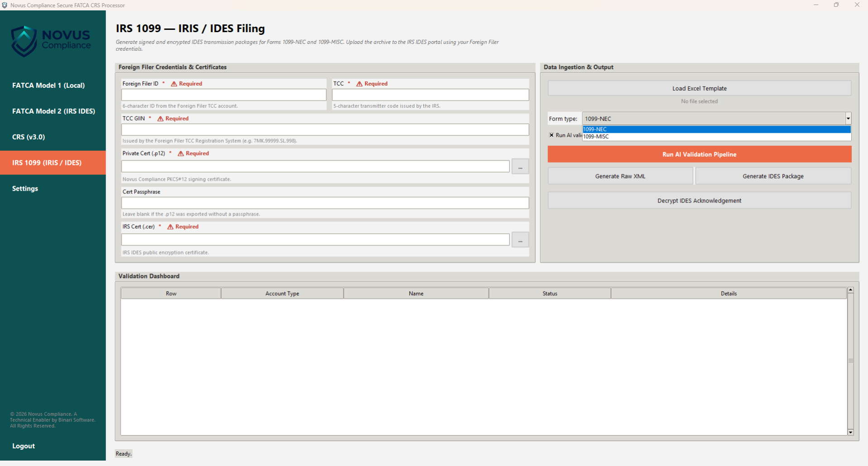Click the Name column header
This screenshot has height=466, width=868.
(x=416, y=293)
